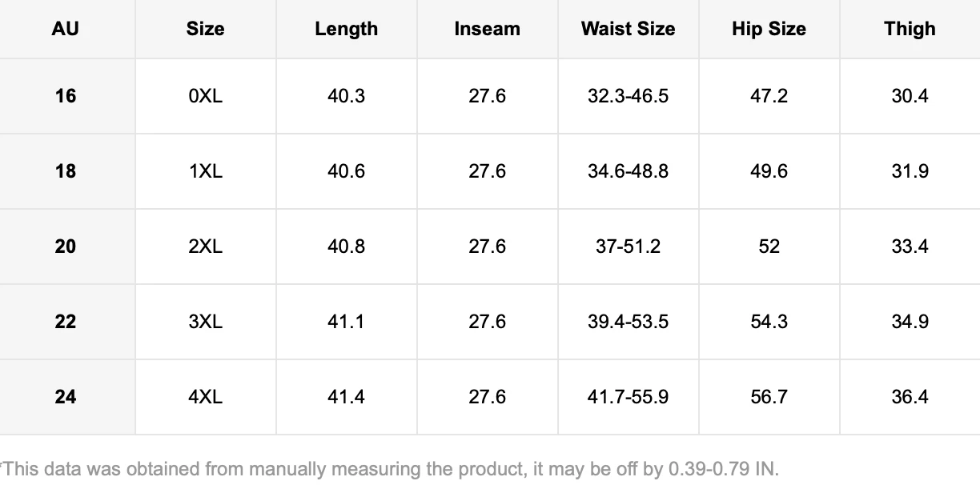Click waist range 32.3-46.5 cell
Viewport: 980px width, 485px height.
[629, 96]
